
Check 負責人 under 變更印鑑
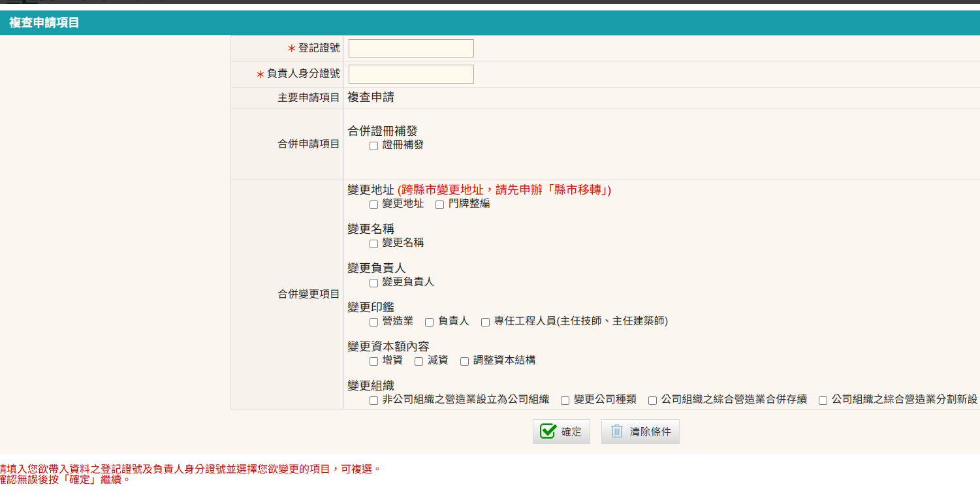click(430, 322)
